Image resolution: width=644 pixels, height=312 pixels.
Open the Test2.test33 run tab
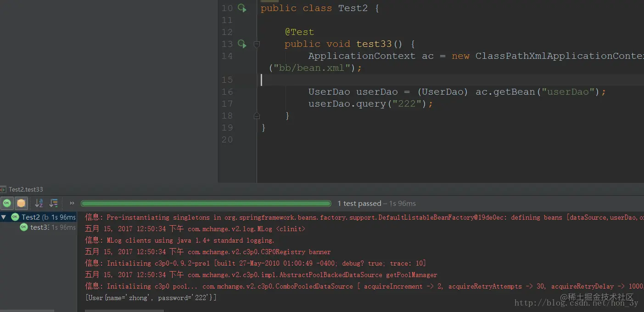coord(26,189)
